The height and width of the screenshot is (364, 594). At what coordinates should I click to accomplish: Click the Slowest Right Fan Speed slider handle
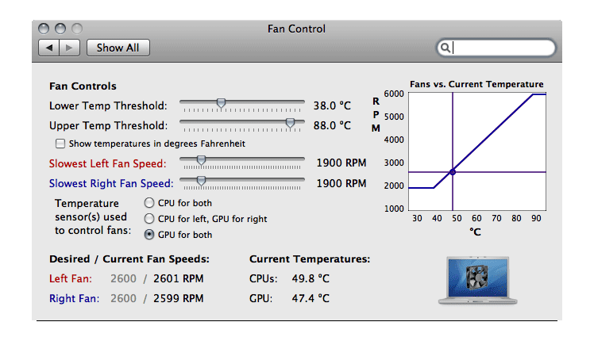[x=201, y=181]
